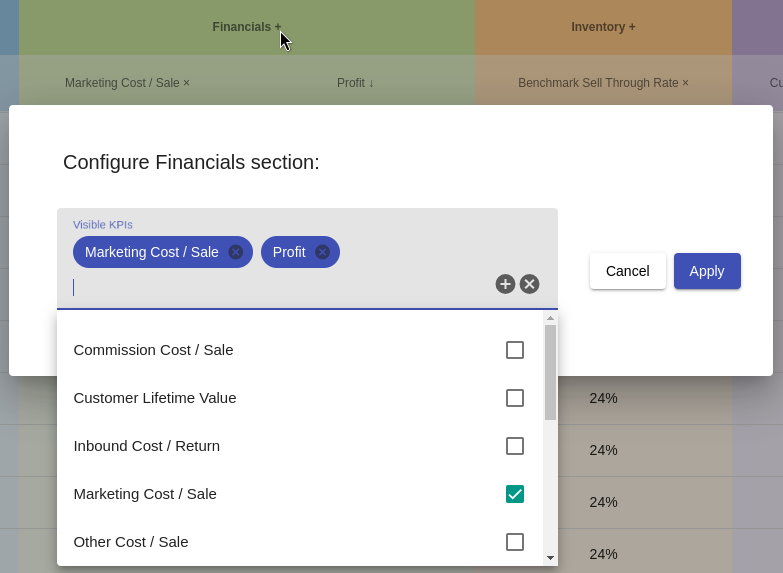The height and width of the screenshot is (573, 783).
Task: Click Marketing Cost / Sale × column header
Action: tap(127, 83)
